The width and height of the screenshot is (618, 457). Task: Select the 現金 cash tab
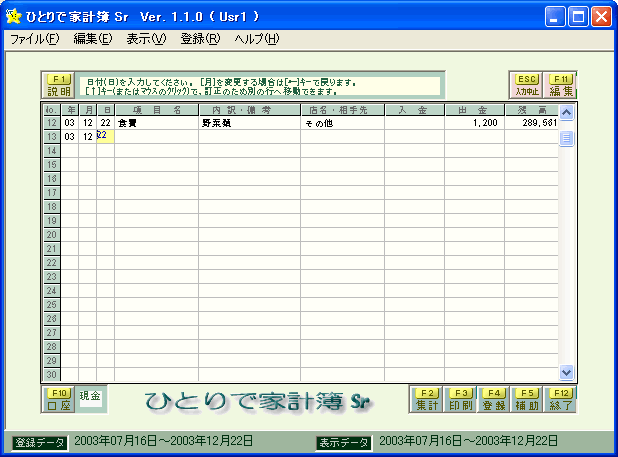tap(91, 398)
